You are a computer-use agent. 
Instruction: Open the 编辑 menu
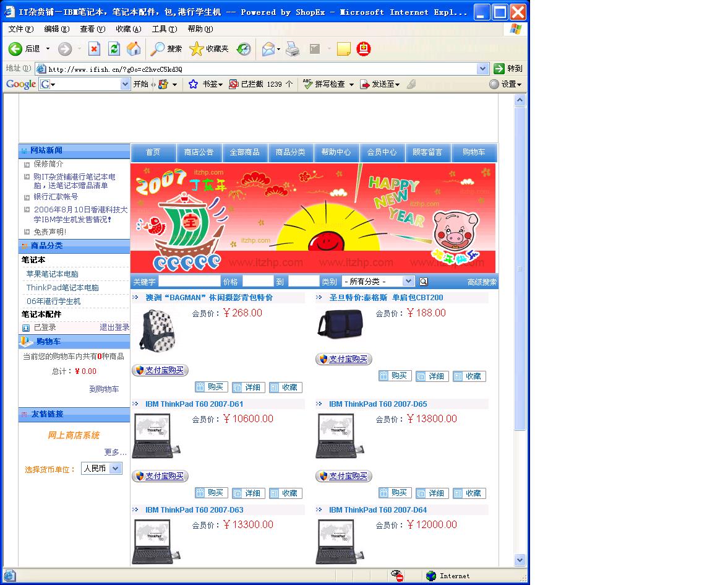(x=57, y=29)
